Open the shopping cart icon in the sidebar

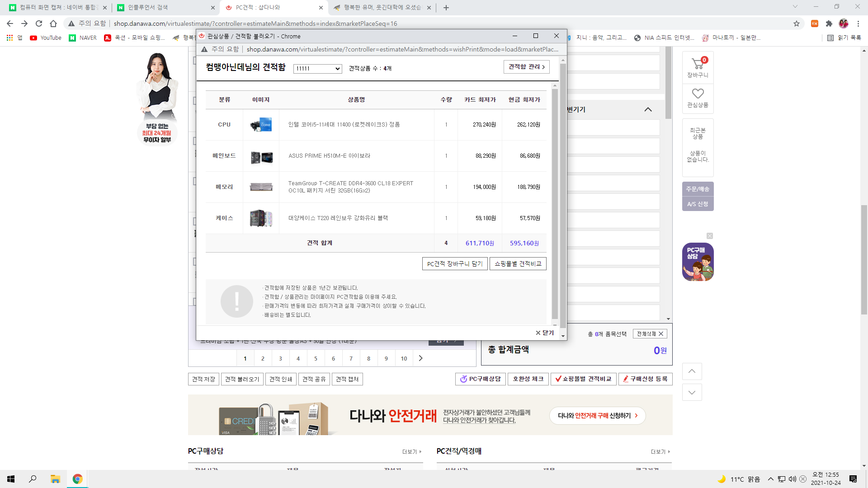click(698, 67)
